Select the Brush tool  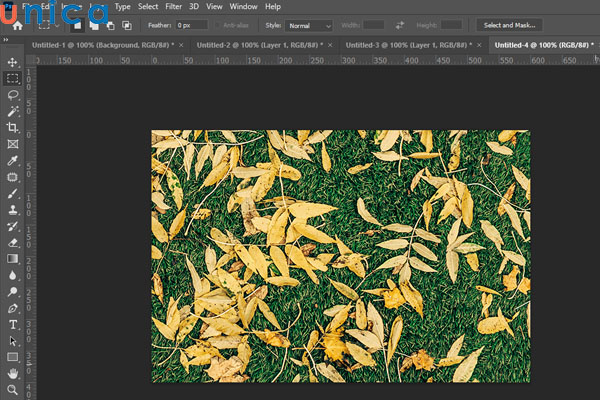13,193
